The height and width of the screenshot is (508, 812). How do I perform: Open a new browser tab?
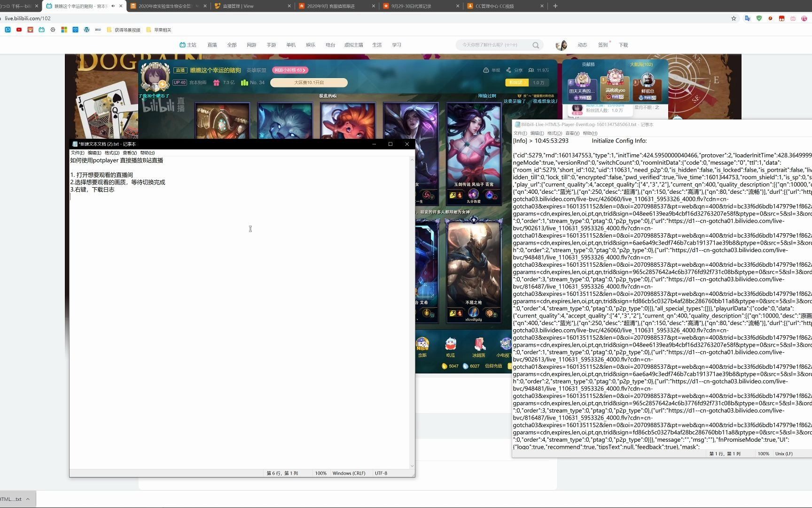pyautogui.click(x=555, y=6)
